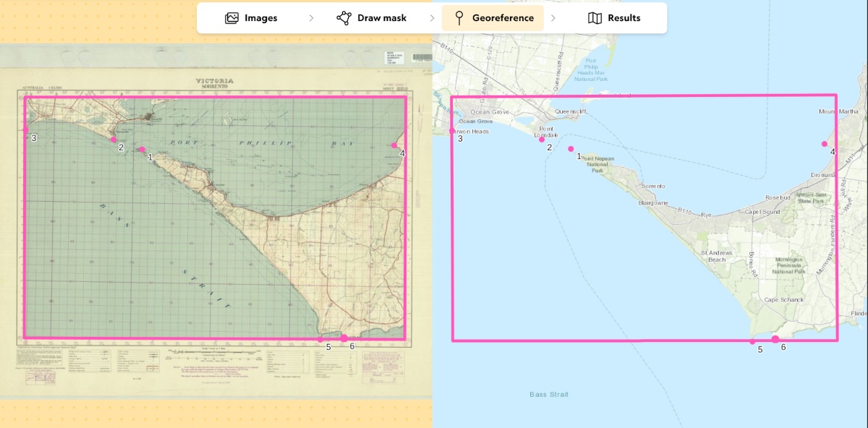Click the Cape Schanck label on the basemap
This screenshot has width=868, height=428.
784,299
